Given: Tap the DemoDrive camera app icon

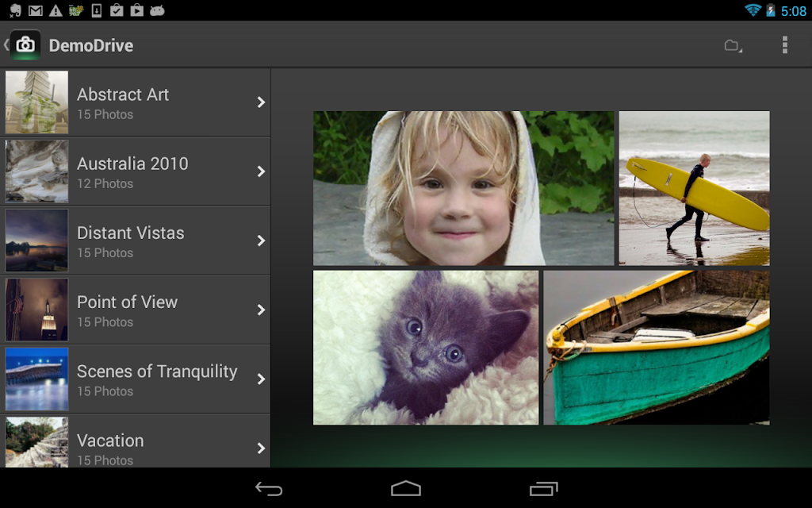Looking at the screenshot, I should click(x=25, y=45).
